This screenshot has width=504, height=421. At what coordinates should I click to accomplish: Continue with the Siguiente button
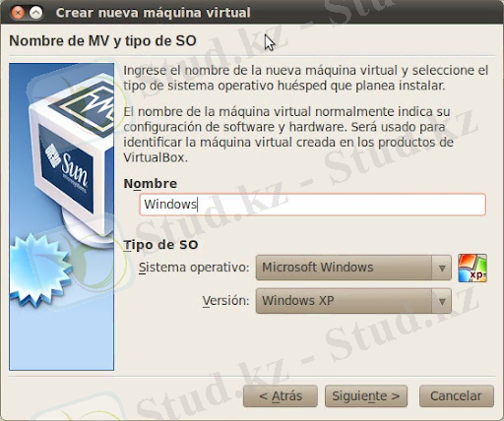click(366, 396)
